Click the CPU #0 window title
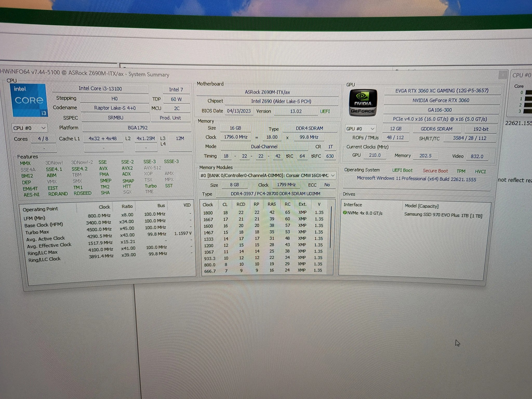This screenshot has width=532, height=399. [x=522, y=75]
